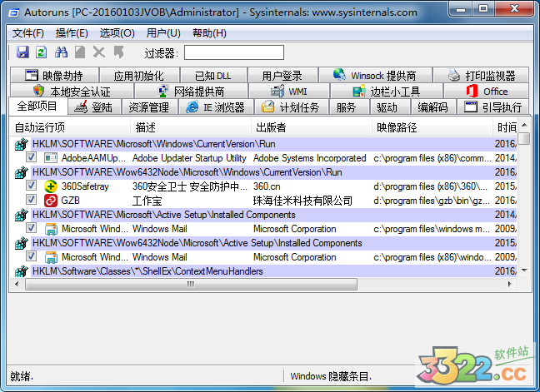Click the vertical scrollbar up arrow

524,125
